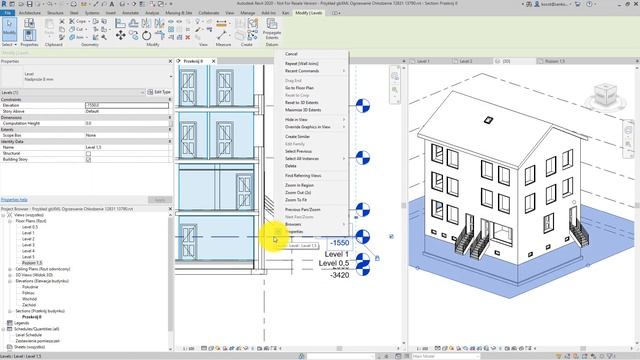Expand the Ceiling Plans node

click(x=10, y=269)
